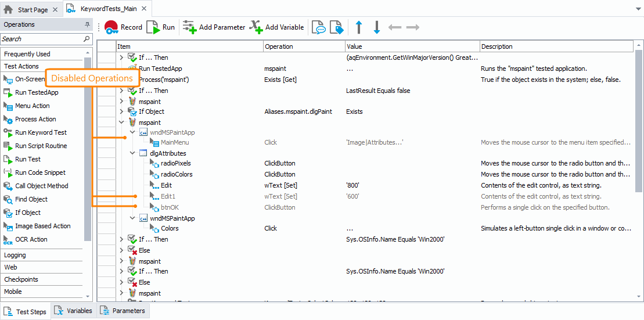Click the Add Parameter toolbar icon
644x320 pixels.
pos(214,27)
